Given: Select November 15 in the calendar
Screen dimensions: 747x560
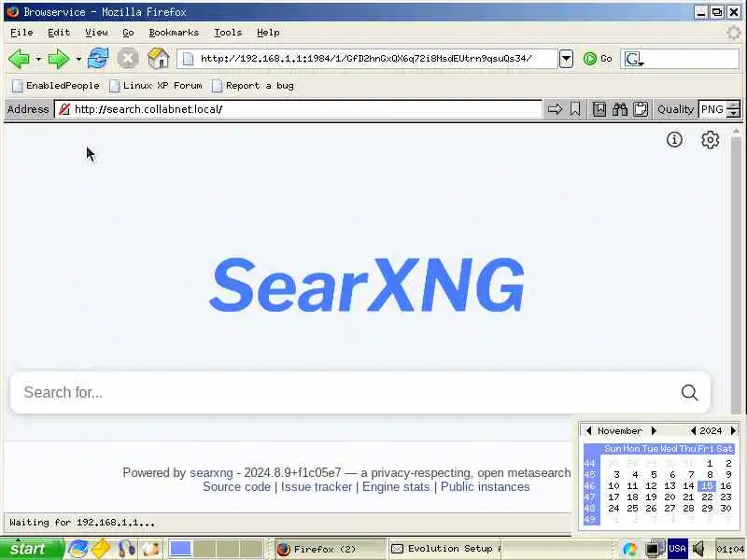Looking at the screenshot, I should tap(707, 485).
